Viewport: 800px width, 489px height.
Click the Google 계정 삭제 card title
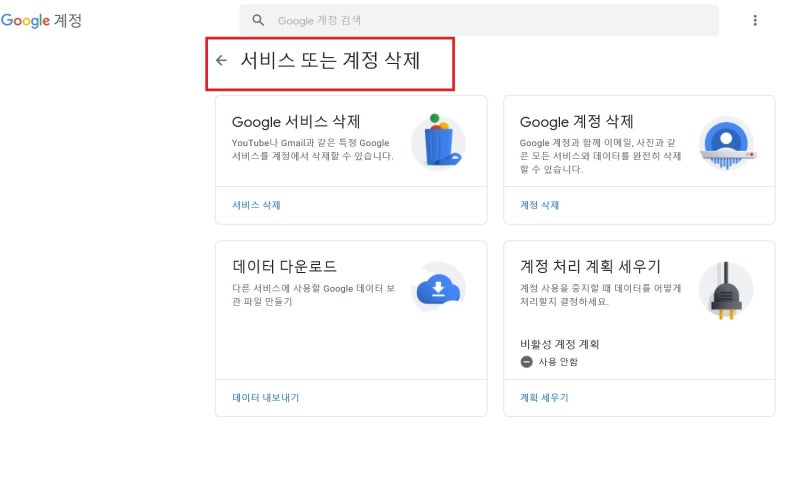577,121
